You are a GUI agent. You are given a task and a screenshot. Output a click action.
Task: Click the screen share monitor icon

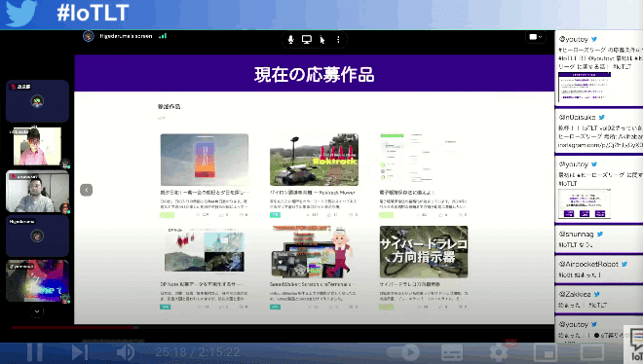pos(306,39)
